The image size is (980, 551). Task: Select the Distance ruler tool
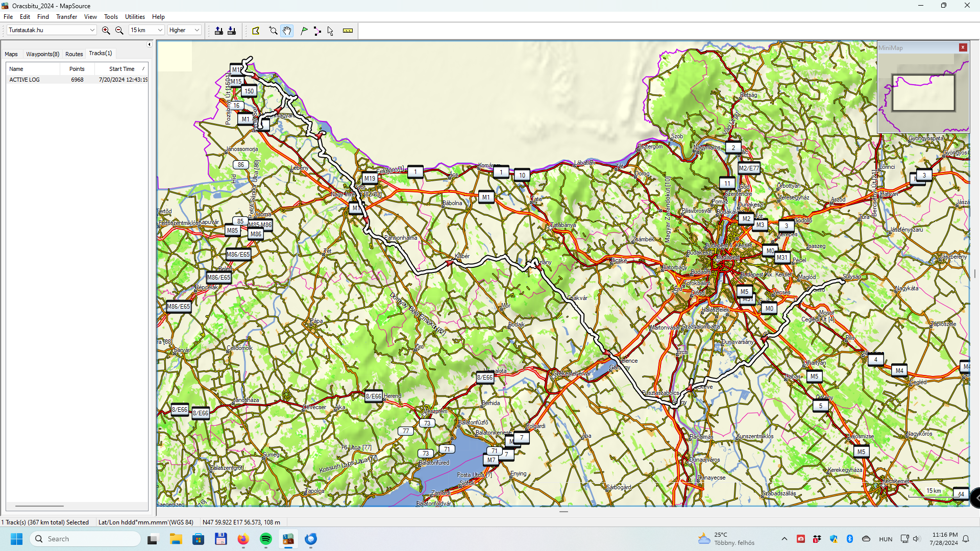coord(348,31)
